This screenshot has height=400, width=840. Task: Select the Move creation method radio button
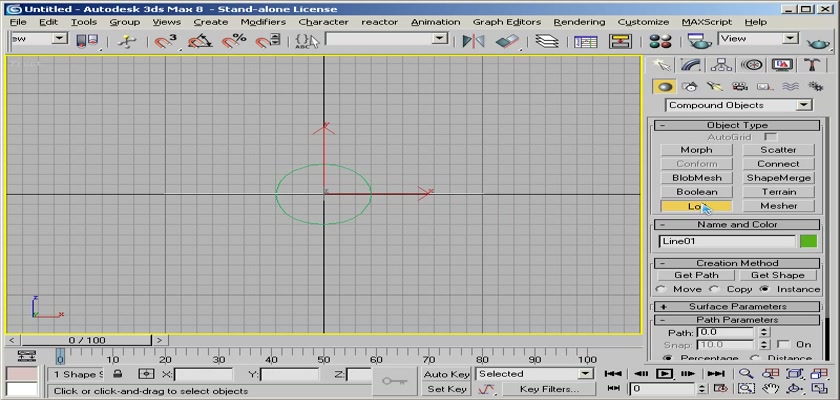pyautogui.click(x=661, y=289)
